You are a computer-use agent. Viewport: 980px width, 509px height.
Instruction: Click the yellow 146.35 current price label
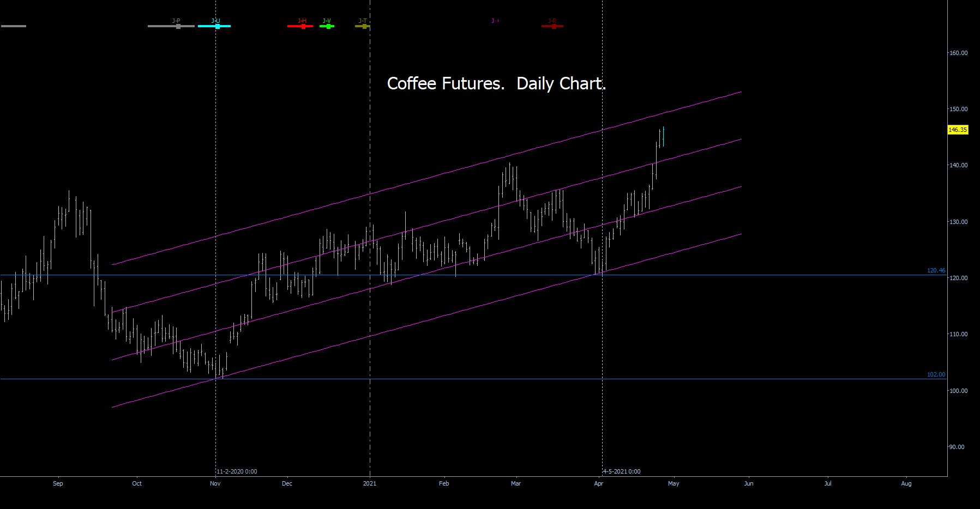click(x=958, y=130)
